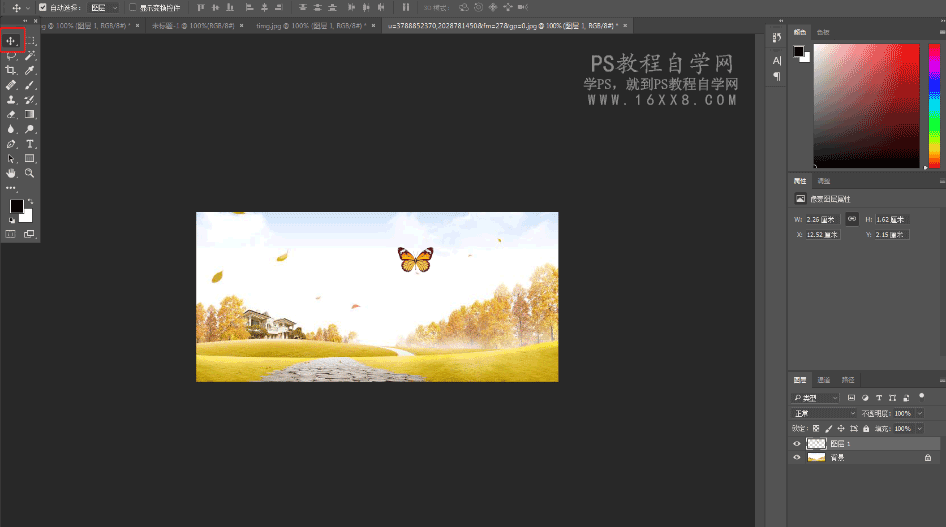Switch to the untitled-1 document tab
This screenshot has height=527, width=946.
pos(194,26)
